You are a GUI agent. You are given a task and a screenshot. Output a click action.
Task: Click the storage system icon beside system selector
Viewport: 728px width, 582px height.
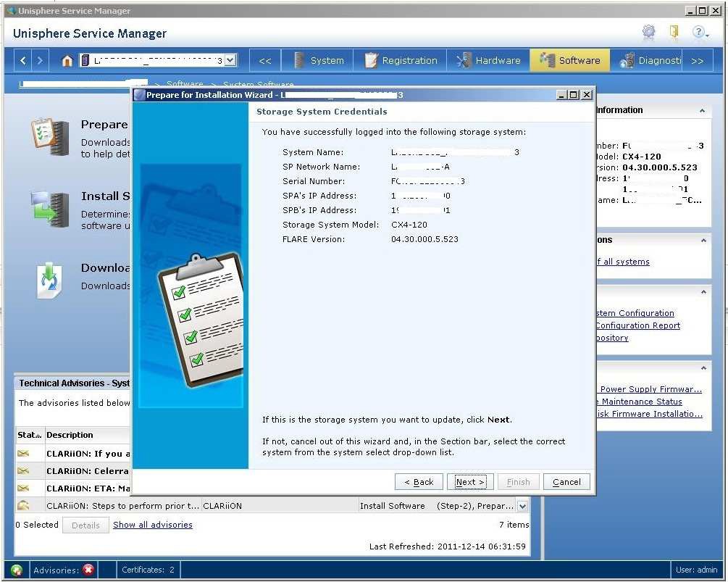click(x=85, y=60)
